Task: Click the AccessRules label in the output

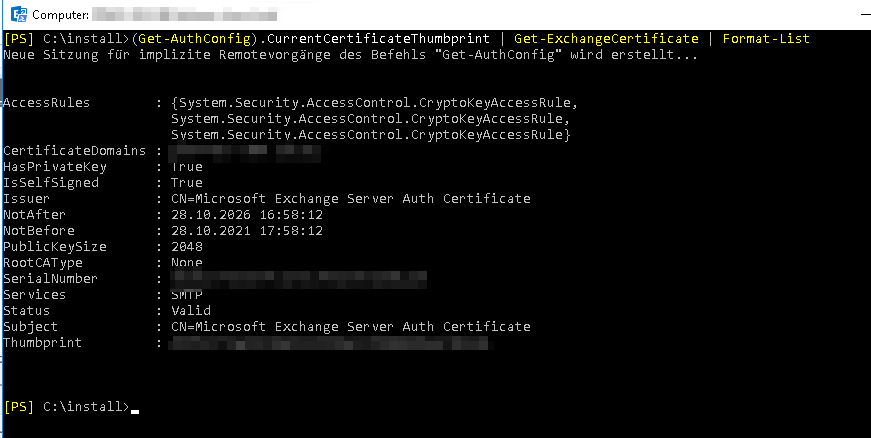Action: (47, 103)
